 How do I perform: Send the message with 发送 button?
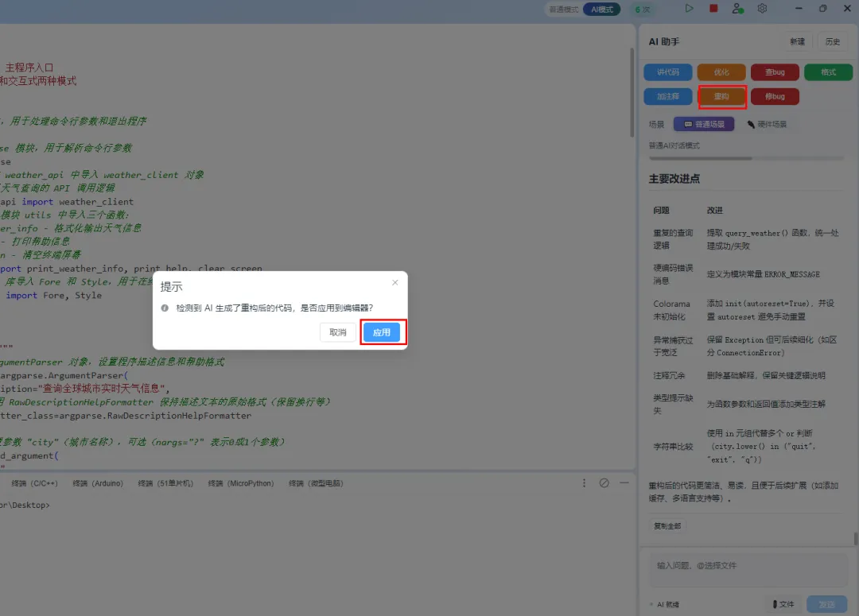(826, 604)
